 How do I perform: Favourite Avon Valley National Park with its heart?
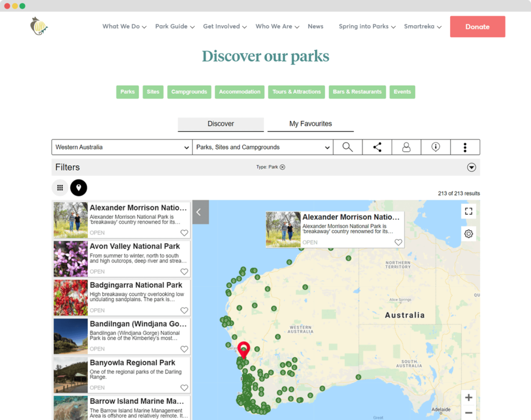pos(184,272)
